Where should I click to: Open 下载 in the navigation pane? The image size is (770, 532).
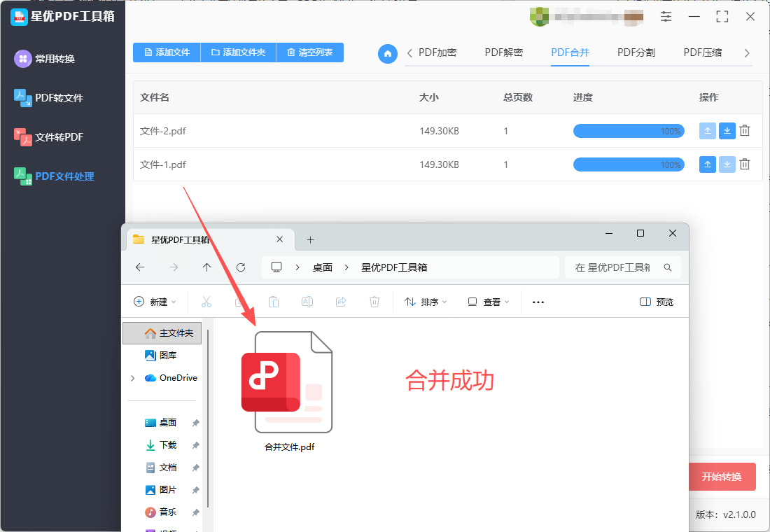(x=162, y=445)
